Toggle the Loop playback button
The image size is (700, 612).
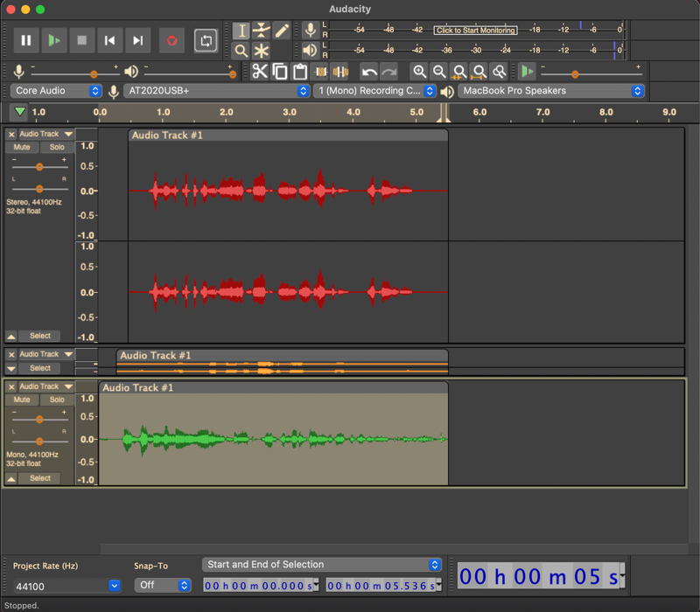(206, 40)
